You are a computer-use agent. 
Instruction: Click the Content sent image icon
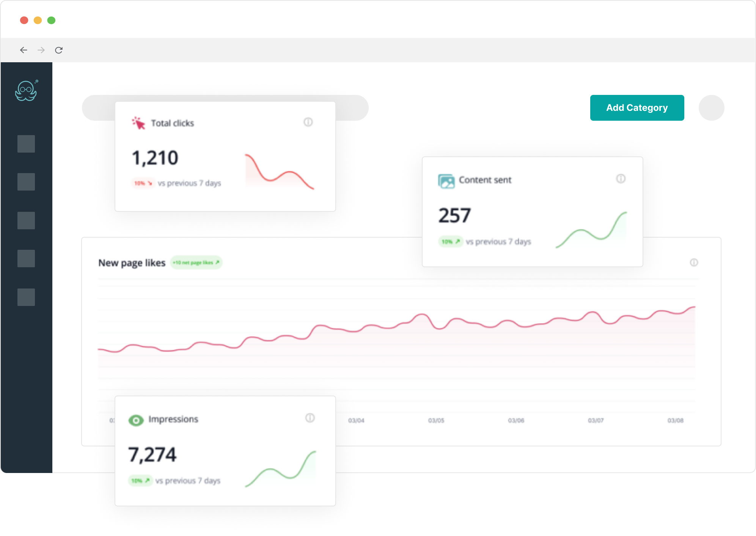click(x=446, y=181)
